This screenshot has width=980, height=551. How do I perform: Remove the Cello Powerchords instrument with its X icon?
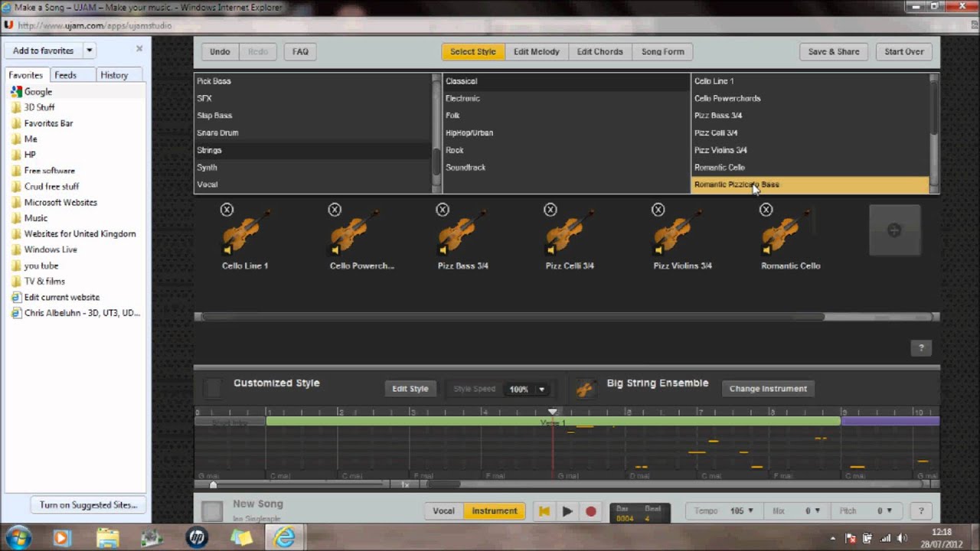tap(335, 210)
